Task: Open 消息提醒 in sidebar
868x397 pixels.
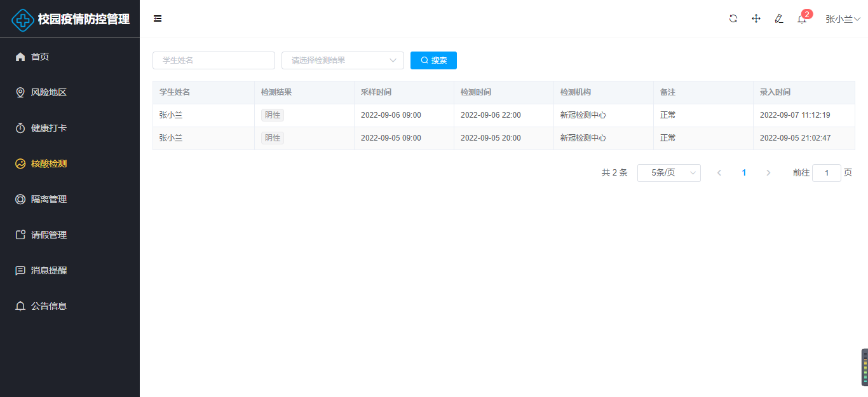Action: tap(49, 270)
